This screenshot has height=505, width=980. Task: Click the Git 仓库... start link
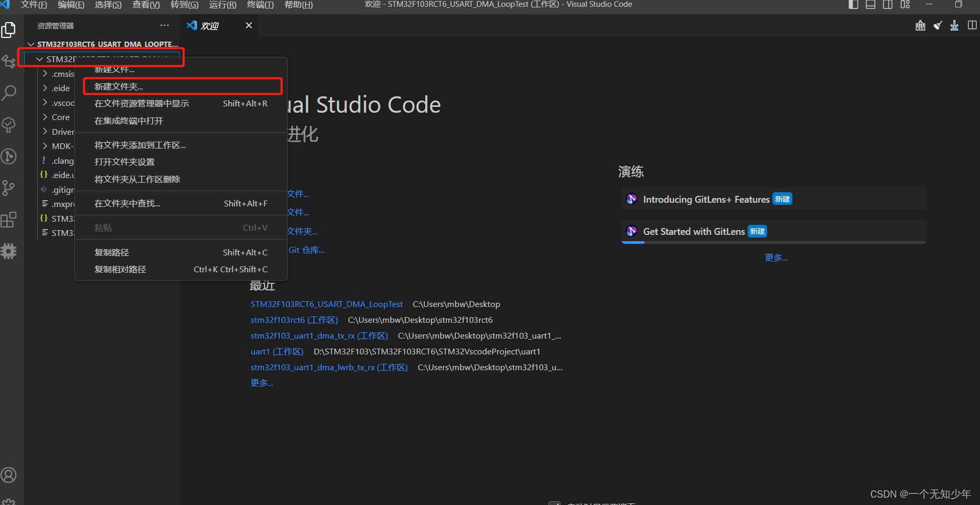point(306,250)
